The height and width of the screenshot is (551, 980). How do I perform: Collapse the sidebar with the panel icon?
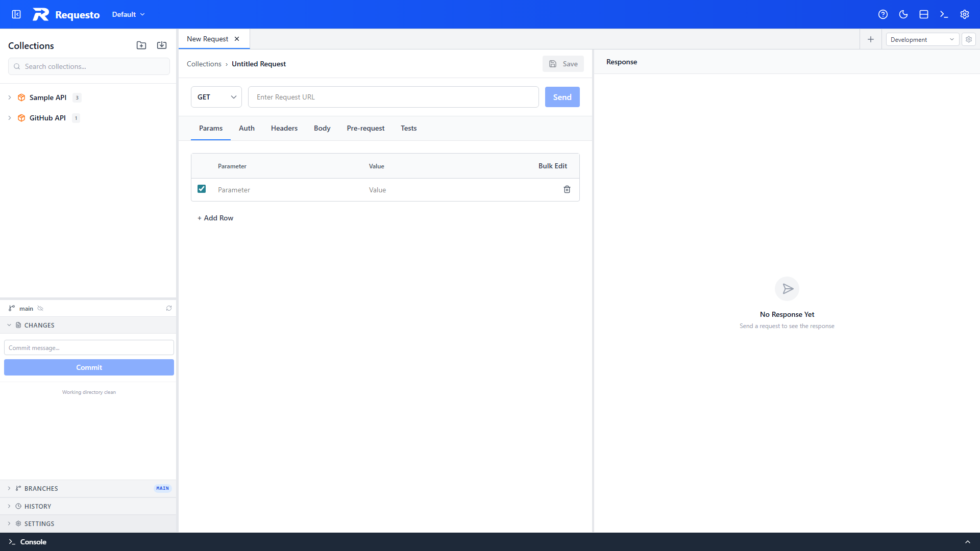coord(16,14)
